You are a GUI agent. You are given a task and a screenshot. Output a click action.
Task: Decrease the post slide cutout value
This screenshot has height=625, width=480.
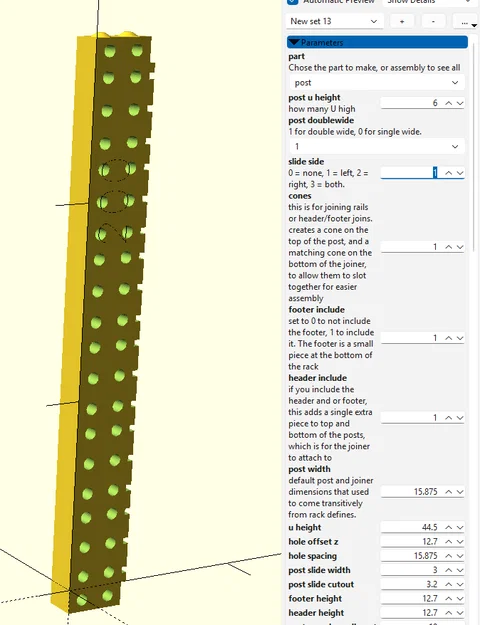tap(460, 584)
